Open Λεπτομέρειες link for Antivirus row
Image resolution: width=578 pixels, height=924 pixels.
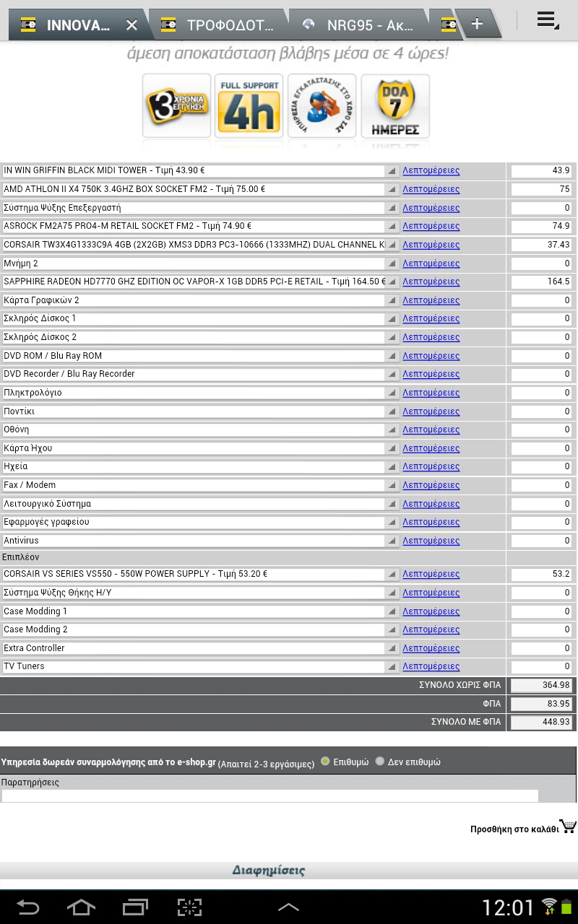[x=431, y=541]
